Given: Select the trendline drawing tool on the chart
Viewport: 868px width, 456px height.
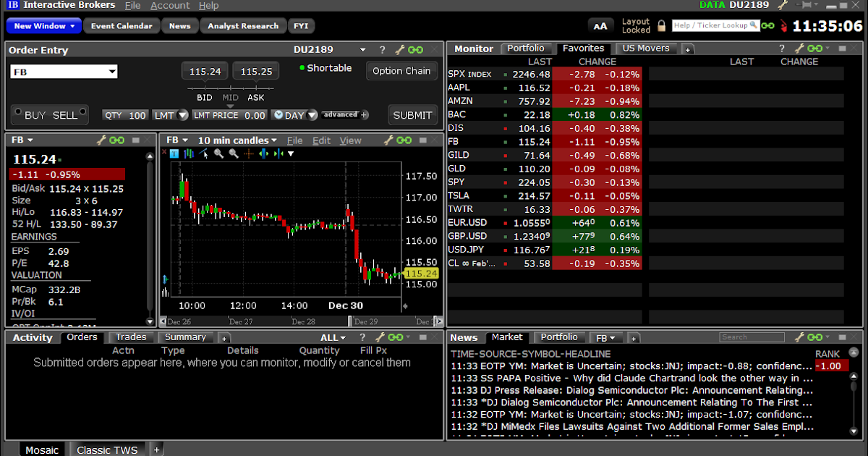Looking at the screenshot, I should pyautogui.click(x=203, y=153).
